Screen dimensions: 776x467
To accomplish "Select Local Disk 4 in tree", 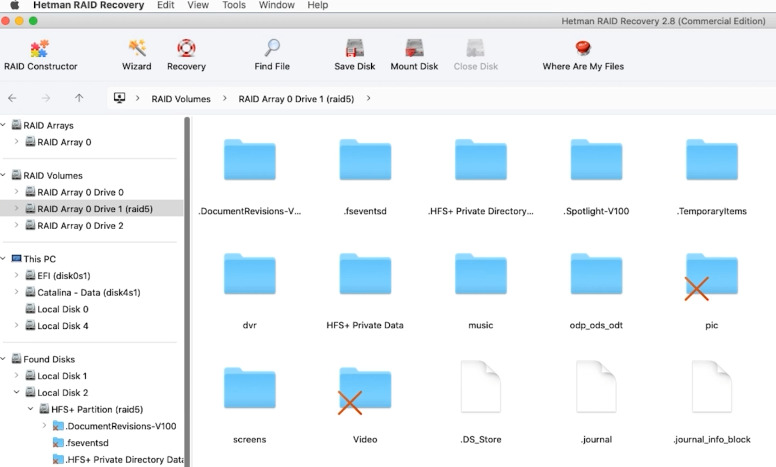I will point(63,326).
